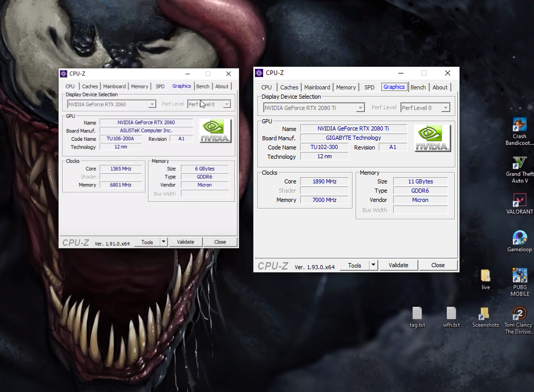Click the CPU-Z title icon in right window

coord(259,73)
